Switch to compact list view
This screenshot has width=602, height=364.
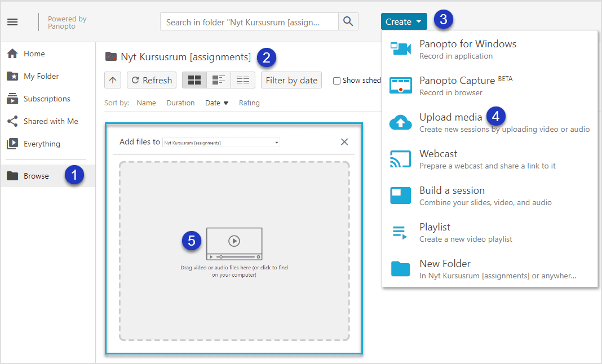pyautogui.click(x=243, y=80)
